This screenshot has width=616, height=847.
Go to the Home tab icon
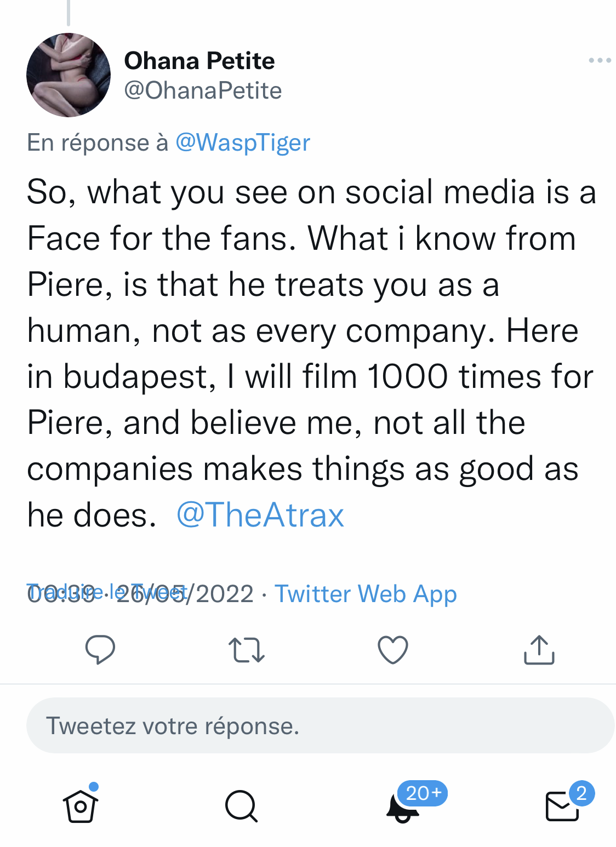pos(81,806)
